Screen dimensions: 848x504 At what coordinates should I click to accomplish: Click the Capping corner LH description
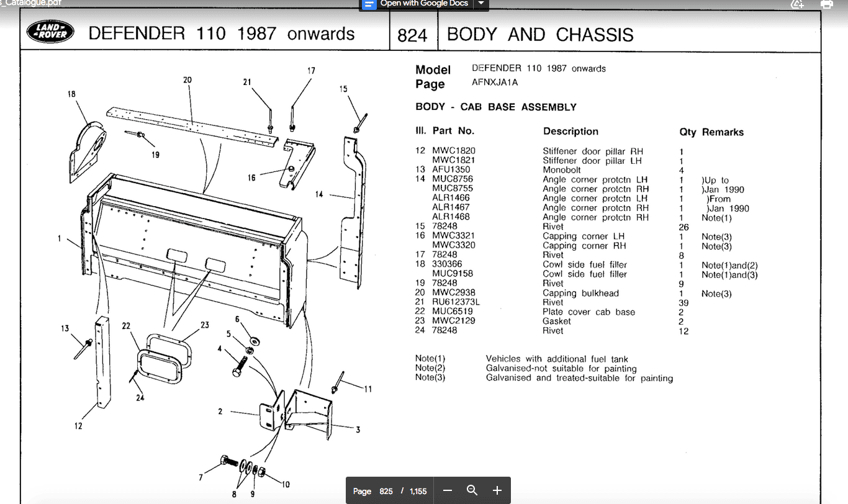584,236
